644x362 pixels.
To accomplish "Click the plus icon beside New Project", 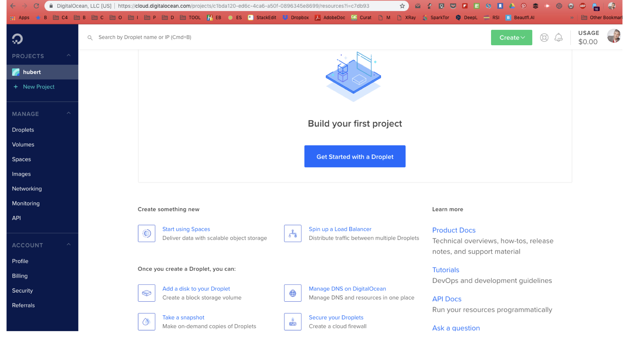I will (15, 87).
